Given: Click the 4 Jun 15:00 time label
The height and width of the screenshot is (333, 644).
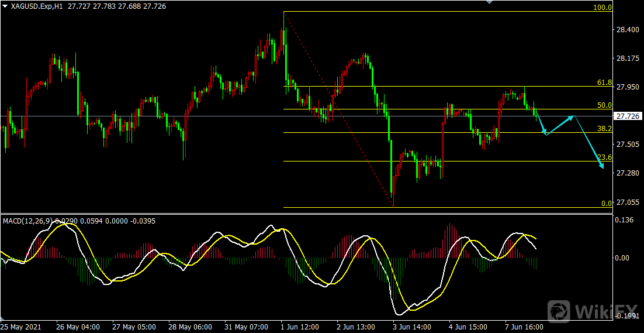Looking at the screenshot, I should 469,327.
